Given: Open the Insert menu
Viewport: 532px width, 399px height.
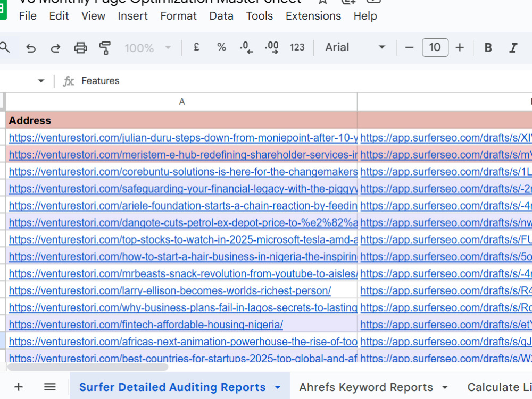Looking at the screenshot, I should click(132, 16).
